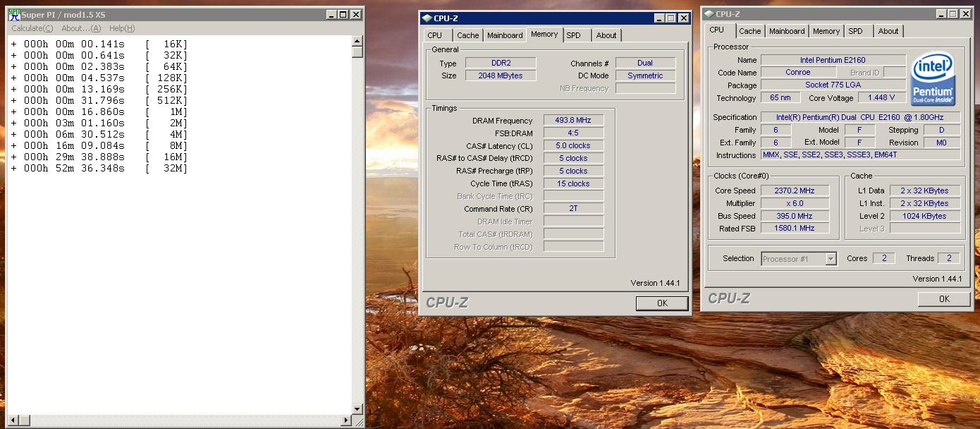Close the memory CPU-Z window

point(683,18)
